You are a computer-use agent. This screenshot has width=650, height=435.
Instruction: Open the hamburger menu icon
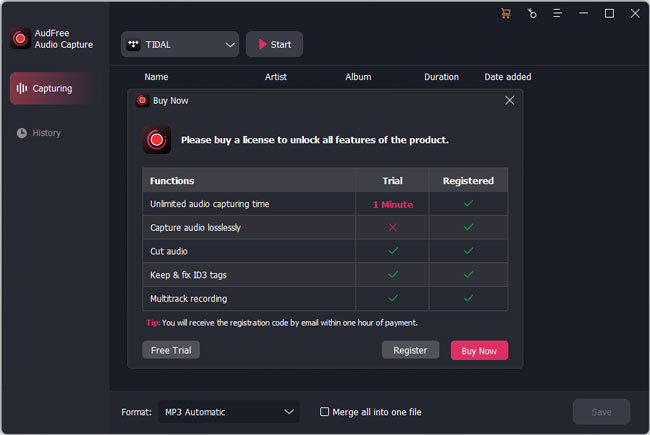click(x=558, y=14)
